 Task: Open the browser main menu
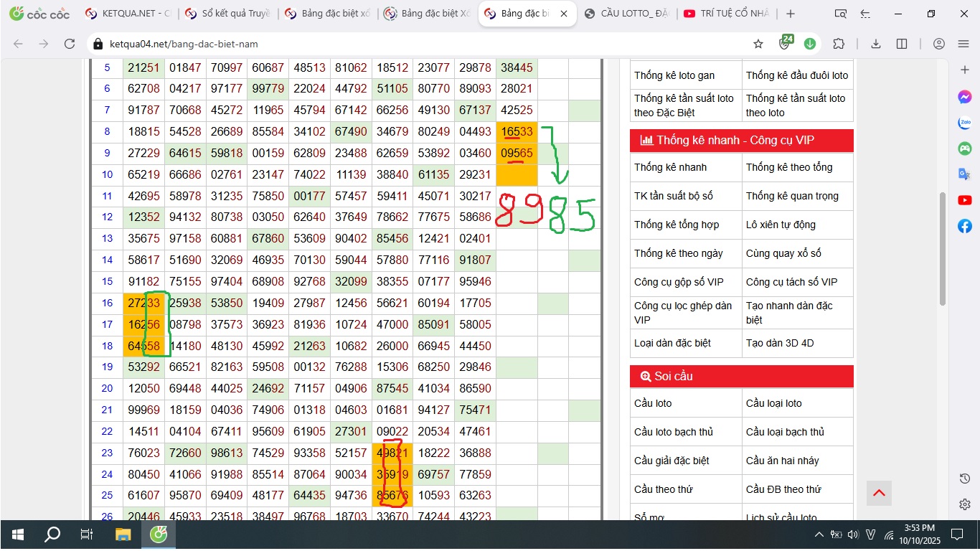(963, 44)
